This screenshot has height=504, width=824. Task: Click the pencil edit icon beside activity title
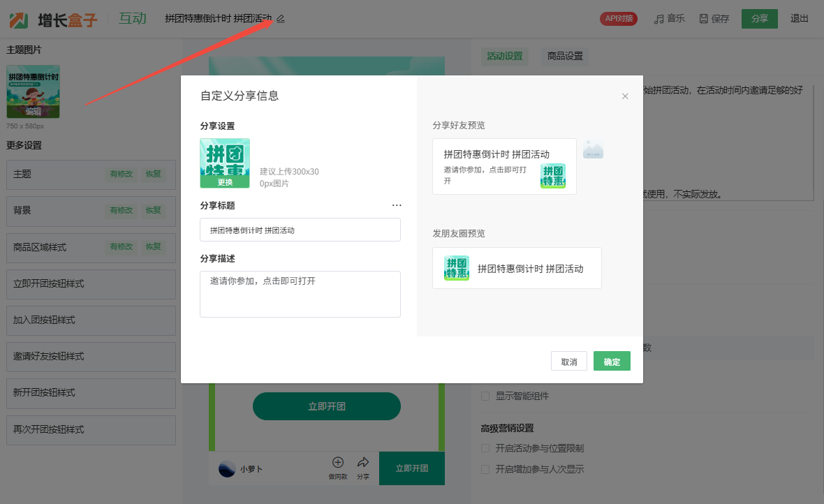point(281,19)
